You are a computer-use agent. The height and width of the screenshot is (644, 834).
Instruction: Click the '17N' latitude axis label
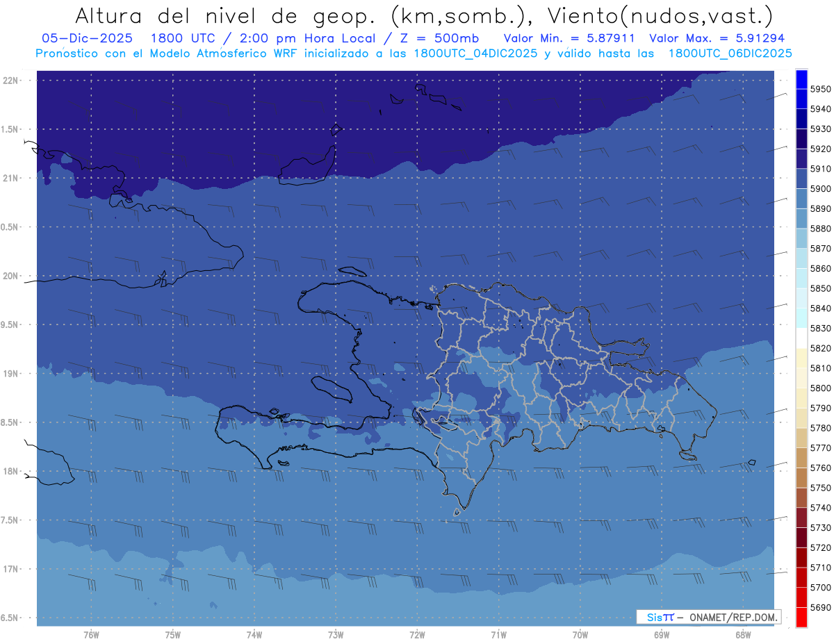(x=10, y=570)
